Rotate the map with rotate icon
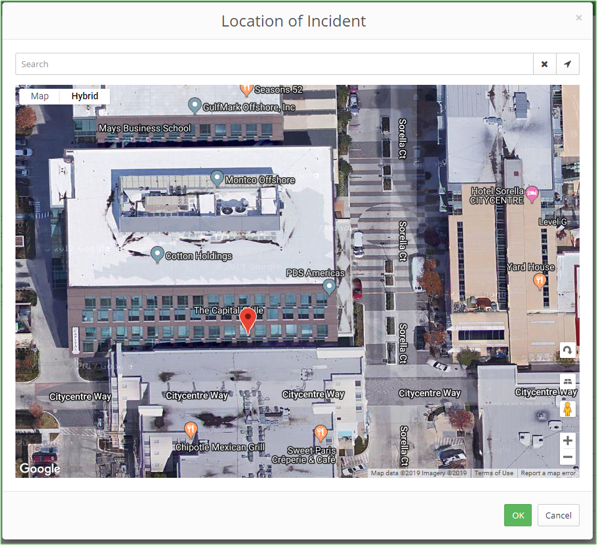 pos(567,350)
